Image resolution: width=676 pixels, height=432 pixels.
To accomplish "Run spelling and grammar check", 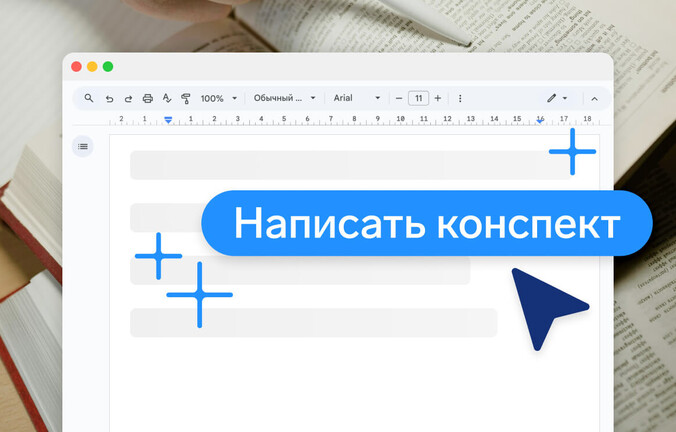I will tap(166, 98).
